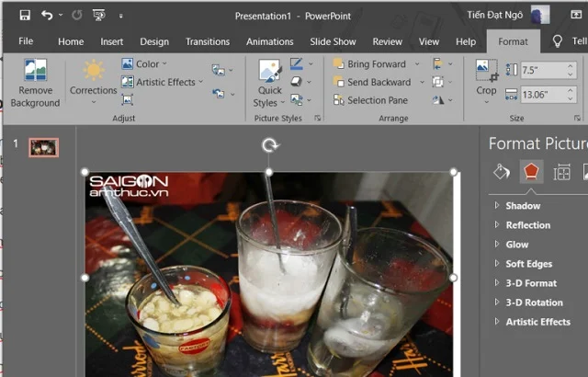The image size is (588, 377).
Task: Open the Insert ribbon tab
Action: 112,41
